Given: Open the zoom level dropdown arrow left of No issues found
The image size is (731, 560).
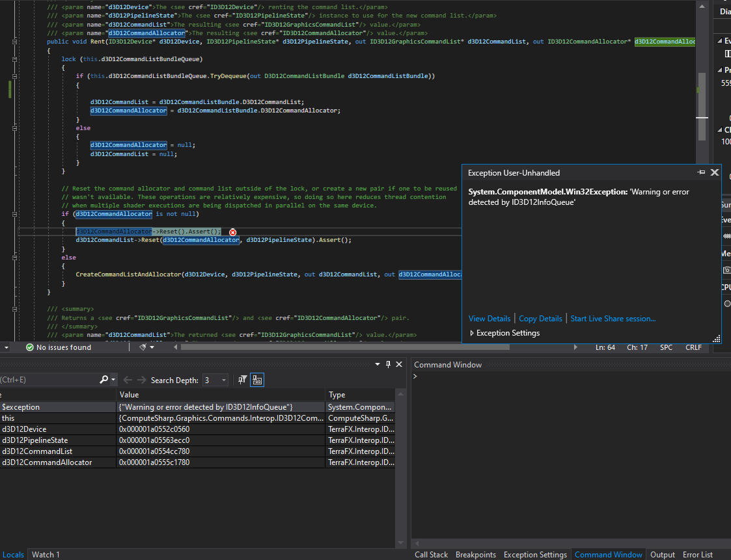Looking at the screenshot, I should (6, 347).
